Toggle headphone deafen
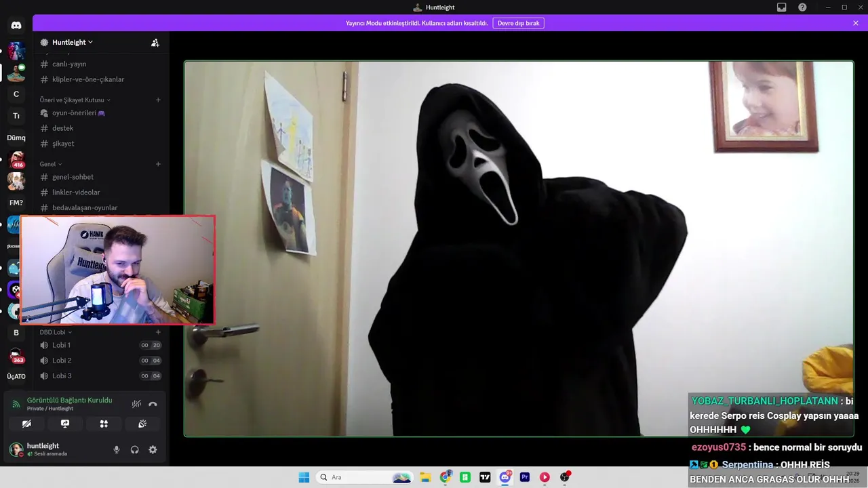 [134, 449]
